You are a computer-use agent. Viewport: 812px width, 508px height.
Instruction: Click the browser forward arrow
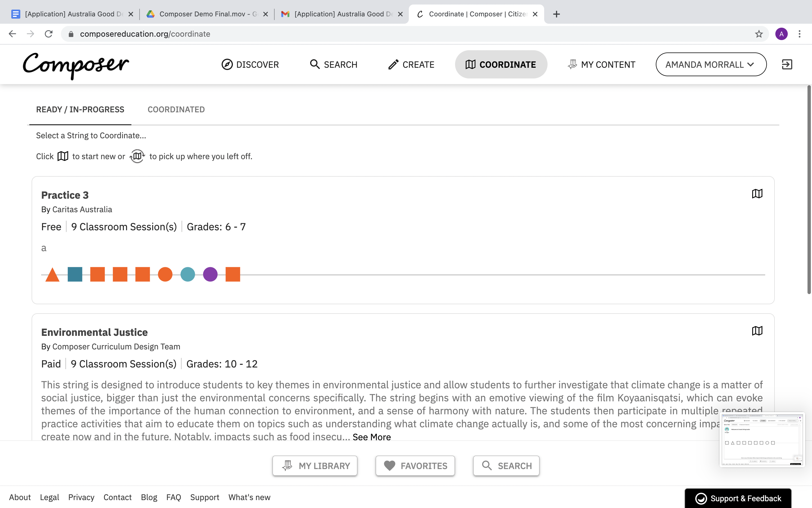[30, 34]
